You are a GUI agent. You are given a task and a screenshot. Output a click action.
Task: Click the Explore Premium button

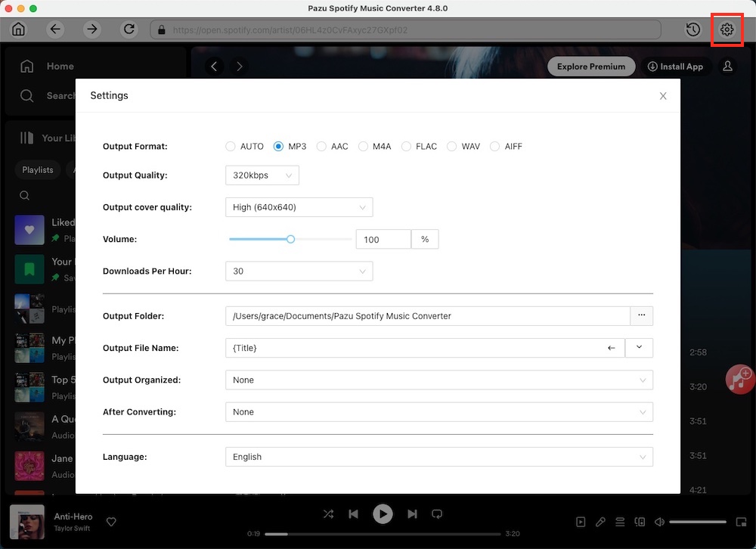coord(590,67)
